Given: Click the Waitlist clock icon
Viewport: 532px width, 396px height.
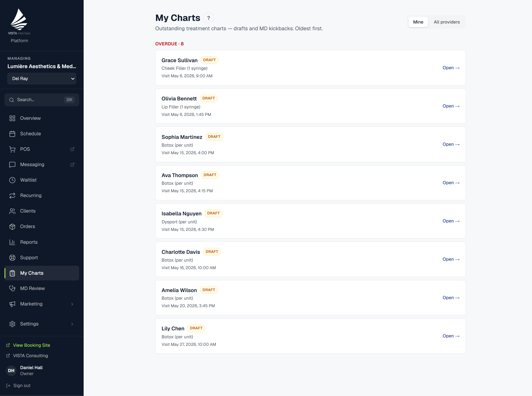Looking at the screenshot, I should (12, 180).
